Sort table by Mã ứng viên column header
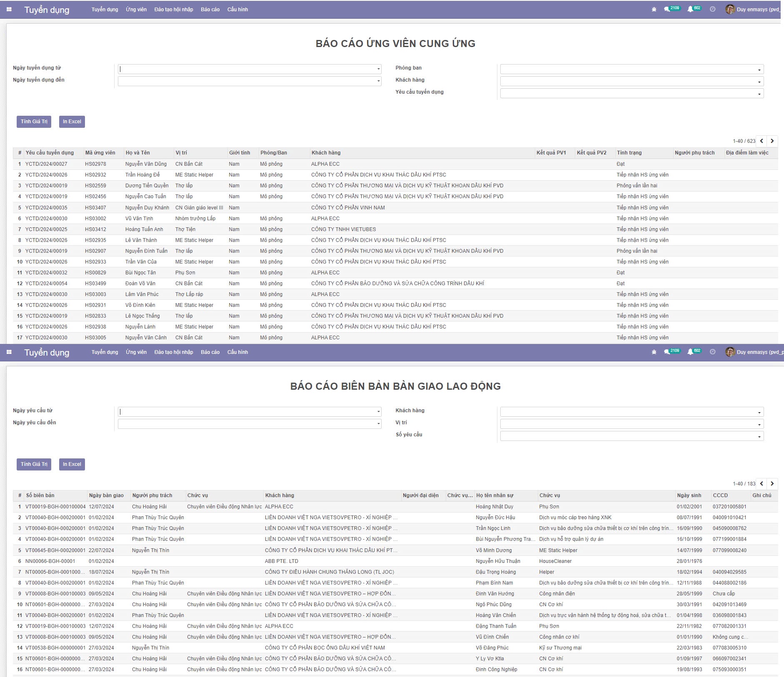 click(100, 153)
